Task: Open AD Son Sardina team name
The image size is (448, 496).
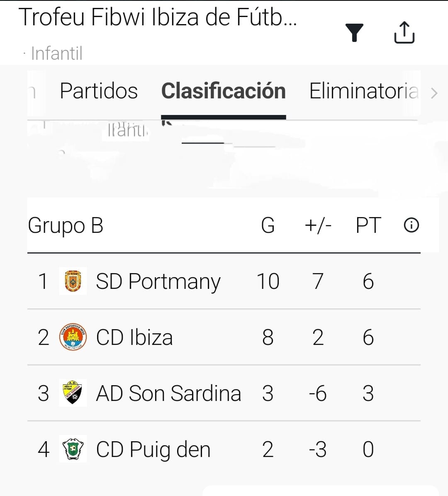Action: pos(168,393)
